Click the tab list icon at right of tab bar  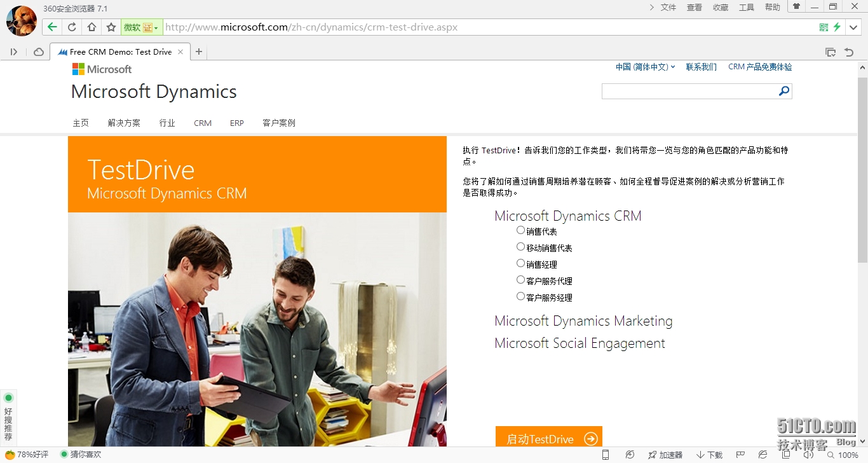[830, 52]
